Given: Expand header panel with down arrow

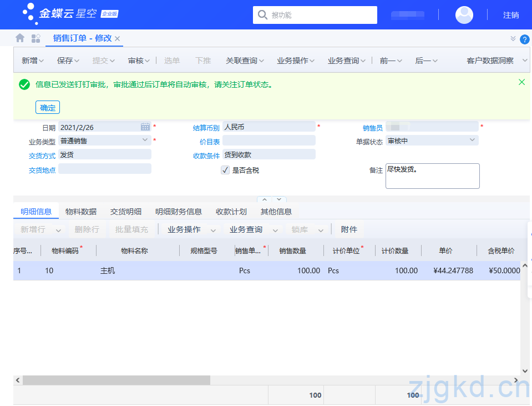Looking at the screenshot, I should 279,199.
